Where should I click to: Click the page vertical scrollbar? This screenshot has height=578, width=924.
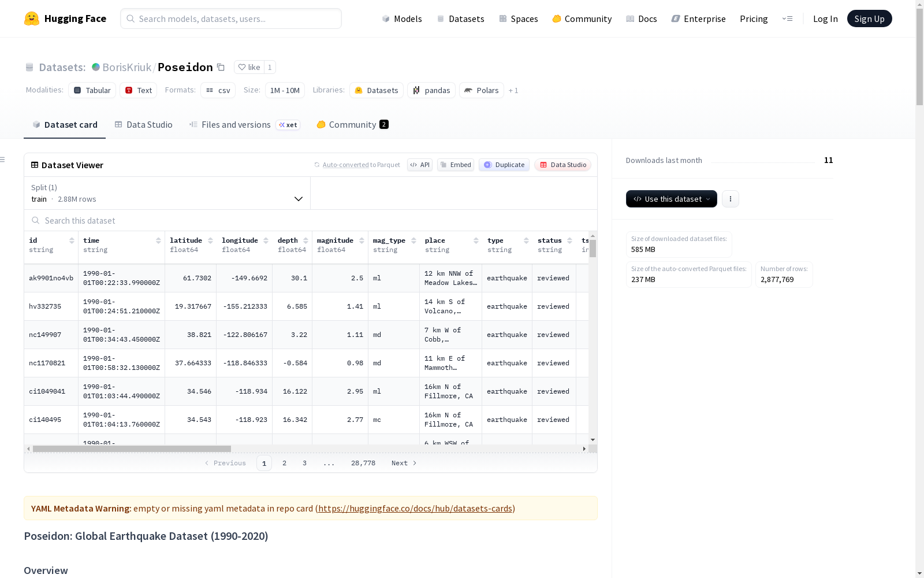919,55
